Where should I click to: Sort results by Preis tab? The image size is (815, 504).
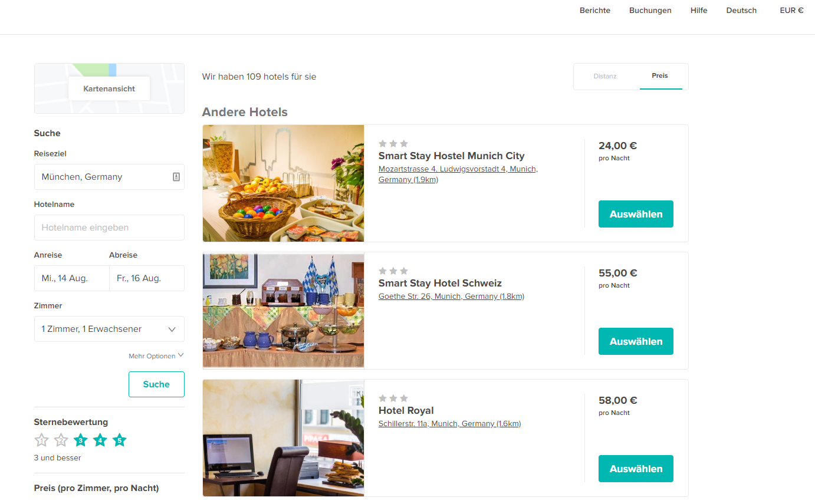[x=660, y=76]
